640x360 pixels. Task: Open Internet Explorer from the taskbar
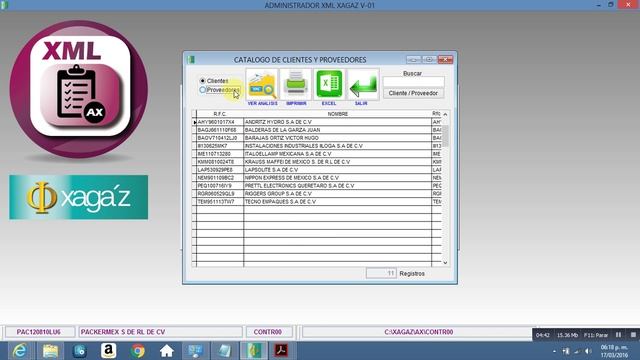(x=20, y=351)
